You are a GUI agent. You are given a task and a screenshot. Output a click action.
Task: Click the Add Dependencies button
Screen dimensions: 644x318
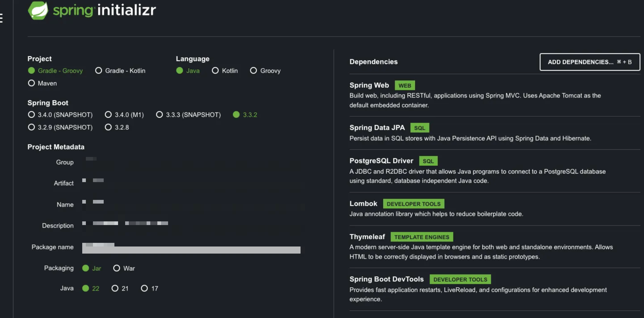pyautogui.click(x=589, y=62)
